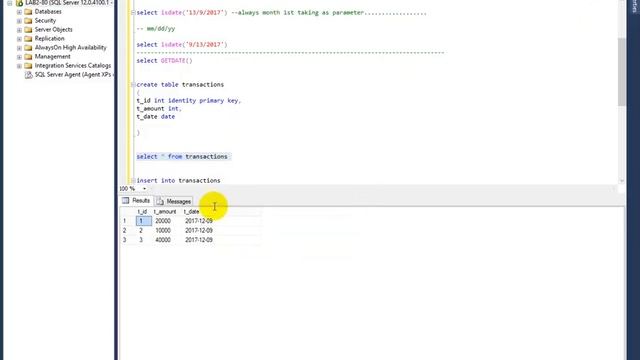Viewport: 640px width, 360px height.
Task: Click the SQL Server Agent icon
Action: (28, 75)
